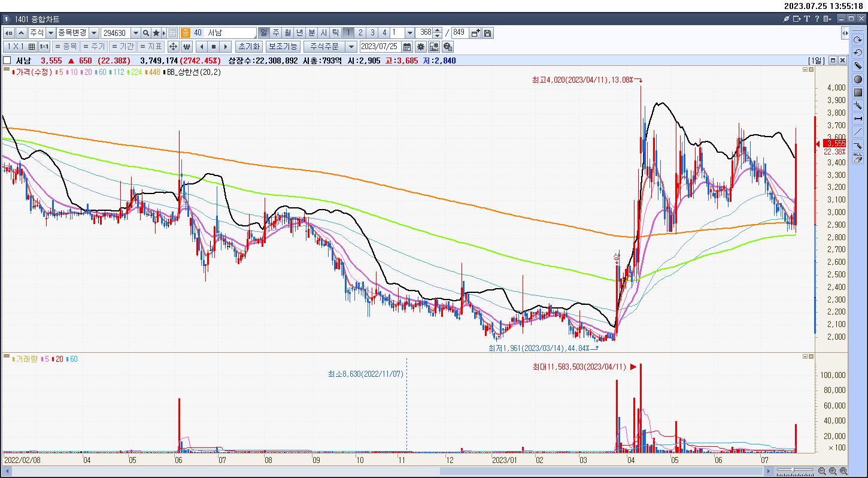
Task: Click the stop playback square button
Action: pyautogui.click(x=213, y=47)
